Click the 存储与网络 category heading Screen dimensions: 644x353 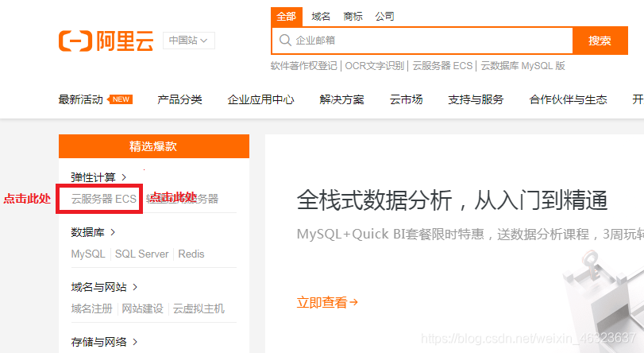coord(98,342)
